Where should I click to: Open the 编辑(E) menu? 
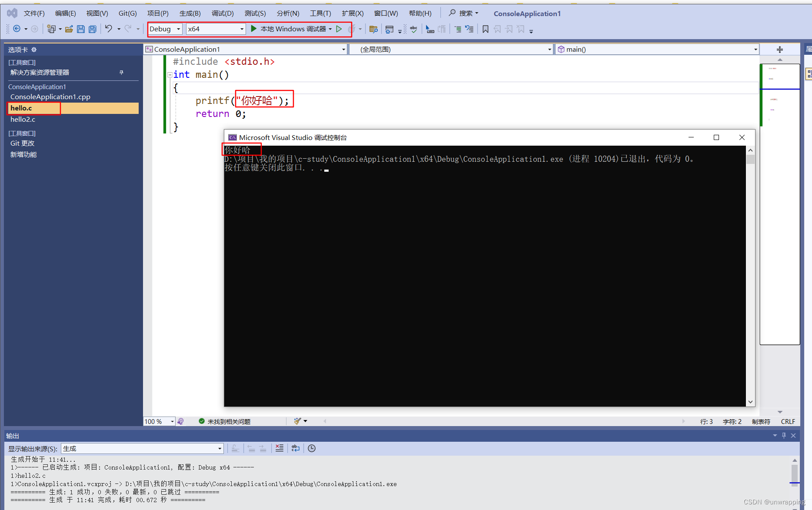66,13
